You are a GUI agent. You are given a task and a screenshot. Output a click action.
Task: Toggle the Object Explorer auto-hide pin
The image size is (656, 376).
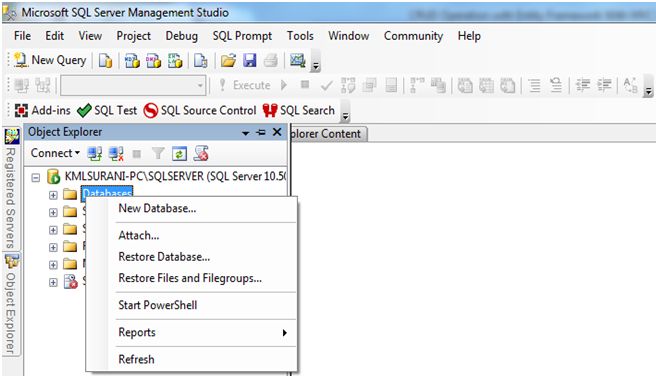coord(261,133)
